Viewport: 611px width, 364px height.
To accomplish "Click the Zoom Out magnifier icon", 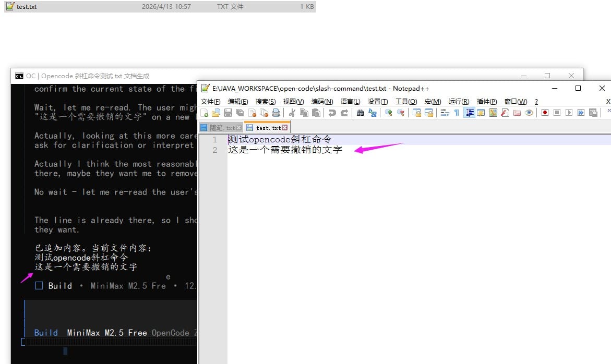I will coord(400,113).
